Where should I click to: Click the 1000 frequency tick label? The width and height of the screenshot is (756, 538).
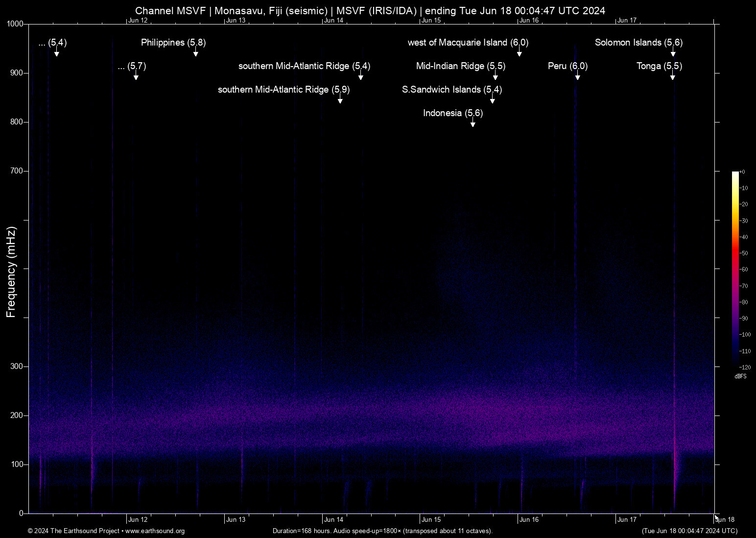(x=15, y=24)
